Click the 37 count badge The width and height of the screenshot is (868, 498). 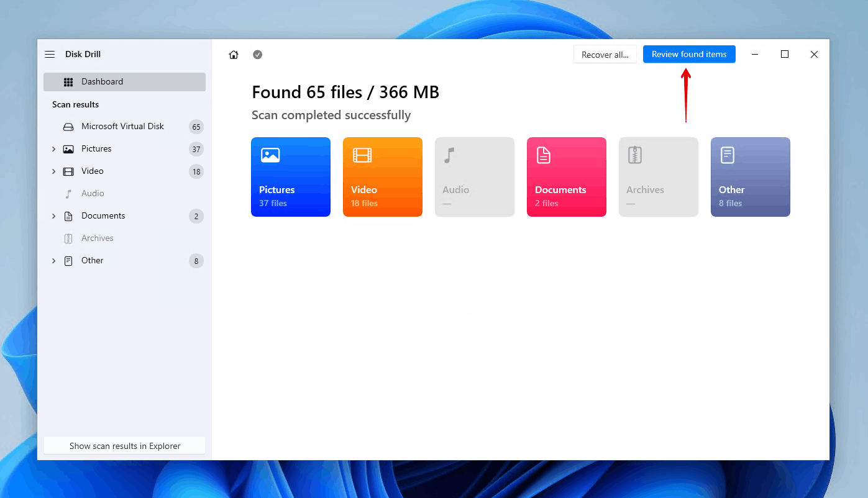(196, 149)
